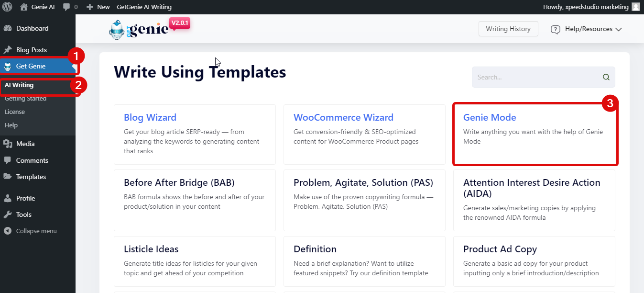Open the Dashboard menu label
Viewport: 644px width, 293px height.
tap(33, 28)
